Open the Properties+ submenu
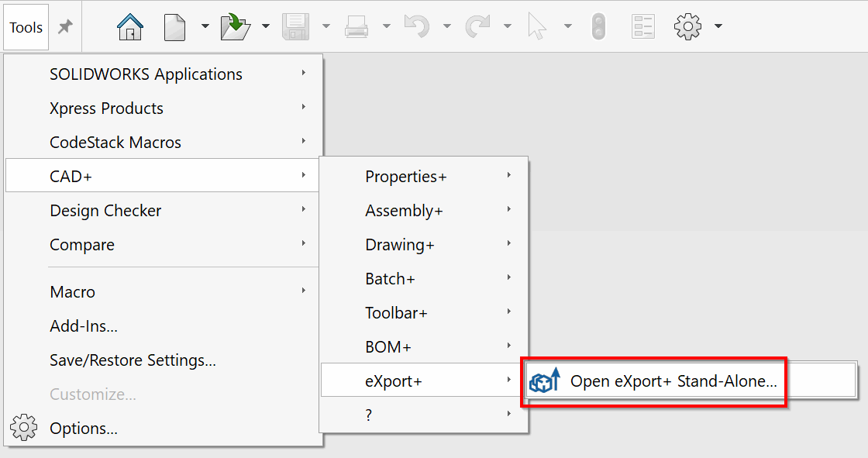The width and height of the screenshot is (868, 458). pyautogui.click(x=423, y=176)
